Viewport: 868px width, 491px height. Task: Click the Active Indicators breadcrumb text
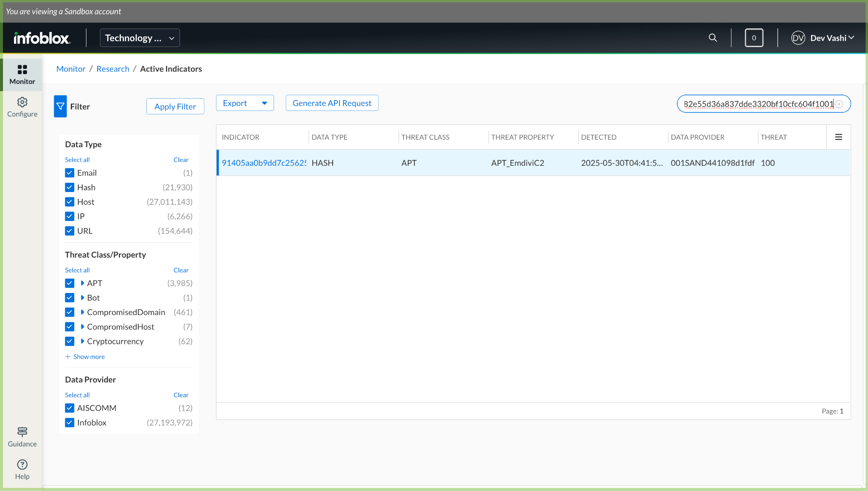pyautogui.click(x=171, y=69)
